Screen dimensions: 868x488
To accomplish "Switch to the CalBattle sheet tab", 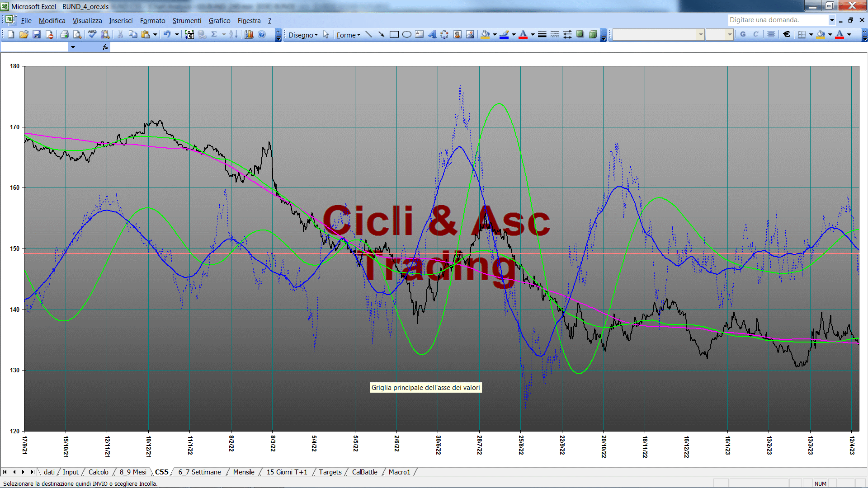I will coord(364,472).
